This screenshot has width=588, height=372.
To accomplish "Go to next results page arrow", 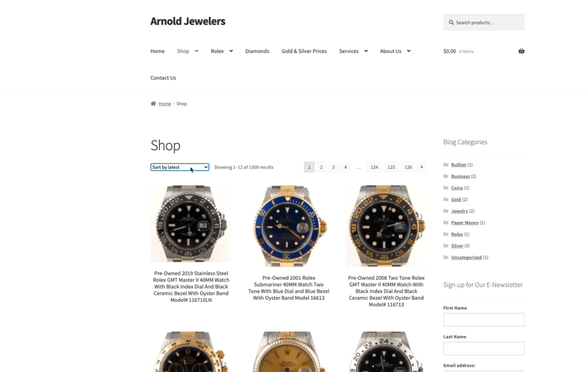I will click(x=422, y=167).
